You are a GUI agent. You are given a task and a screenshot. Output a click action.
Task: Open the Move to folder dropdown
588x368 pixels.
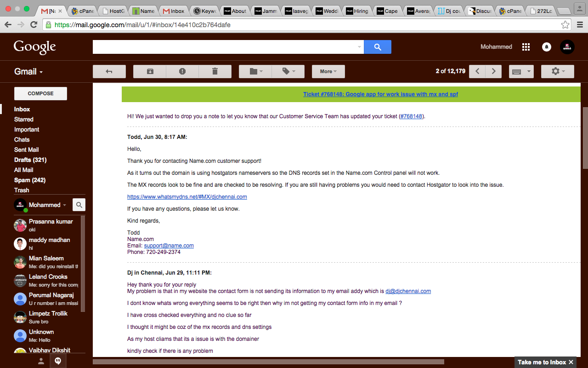(x=255, y=71)
